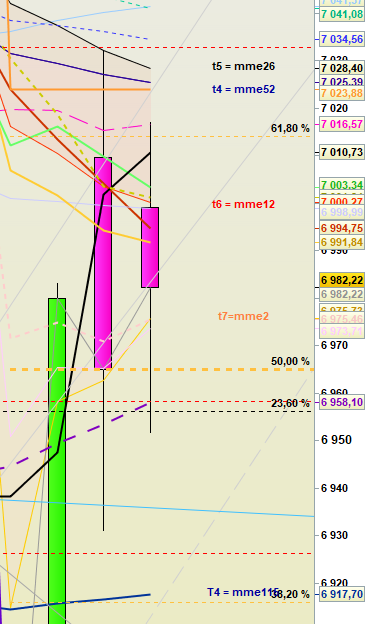Select the tall green candlestick body
Viewport: 365px width, 624px height.
click(x=57, y=461)
